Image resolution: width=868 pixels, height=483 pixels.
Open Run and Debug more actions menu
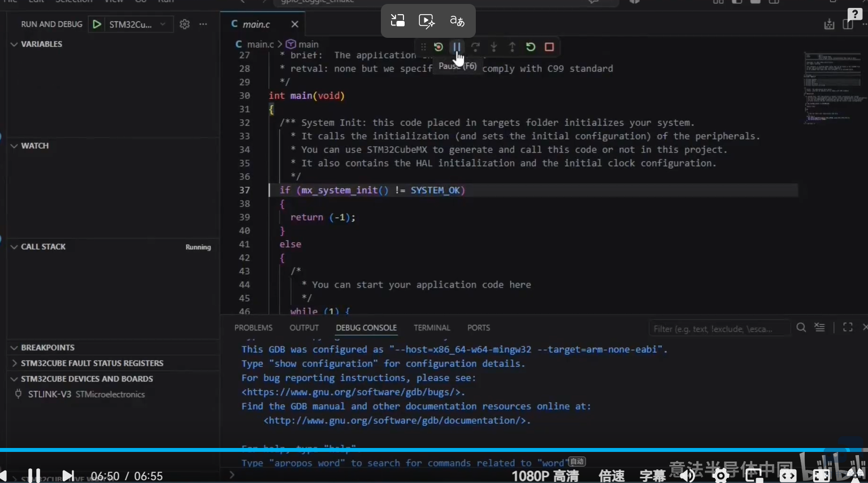(x=203, y=24)
